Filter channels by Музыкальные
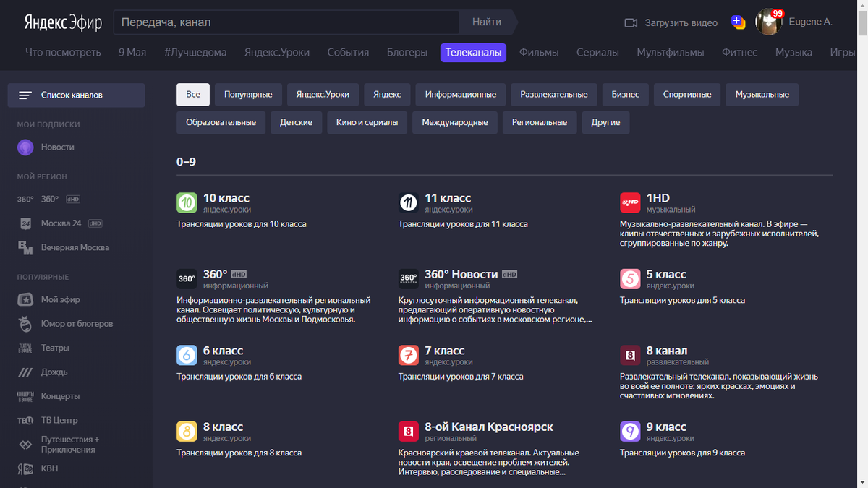The width and height of the screenshot is (868, 488). tap(762, 95)
